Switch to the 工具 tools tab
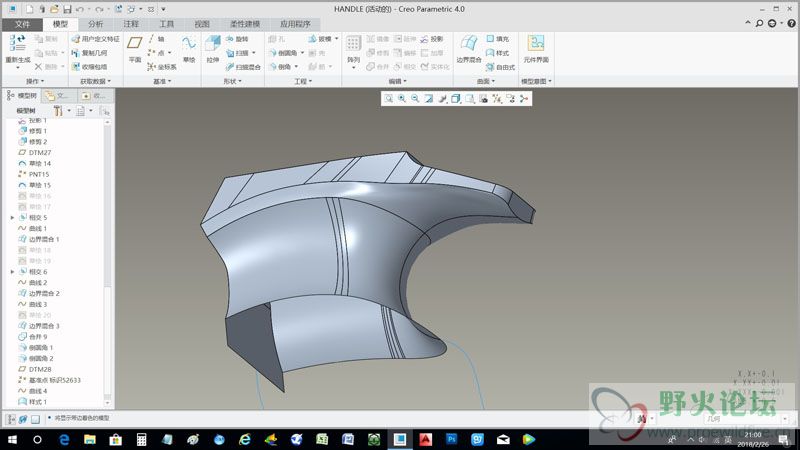The image size is (800, 450). click(166, 24)
